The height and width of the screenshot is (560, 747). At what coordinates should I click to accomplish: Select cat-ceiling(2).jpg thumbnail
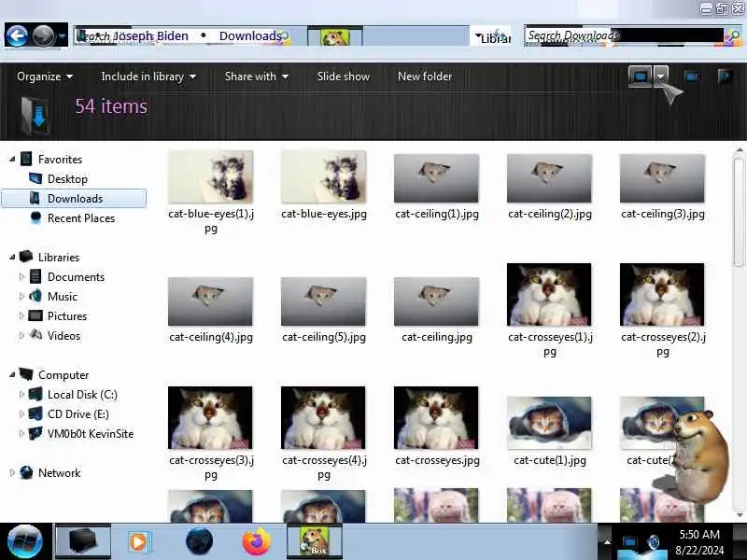coord(549,178)
